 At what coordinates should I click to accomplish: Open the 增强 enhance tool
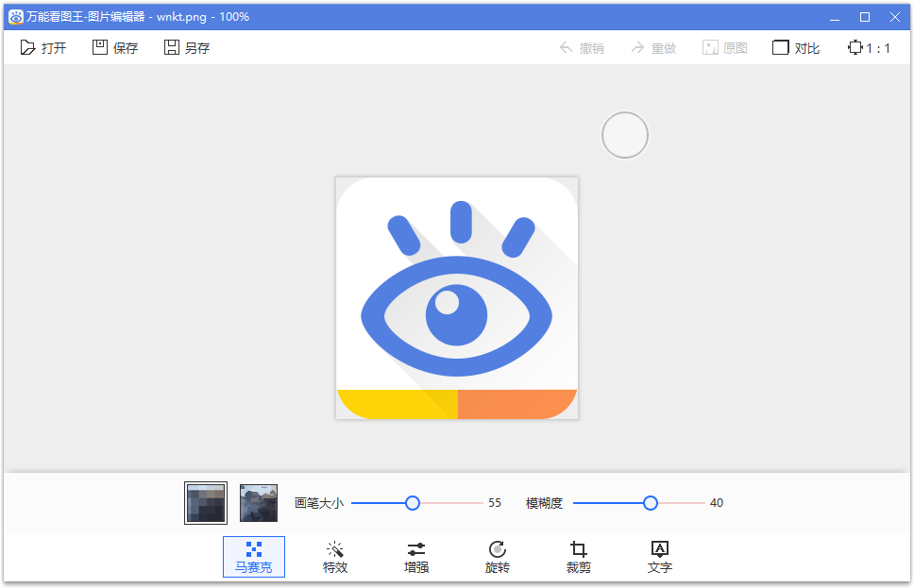click(x=416, y=557)
